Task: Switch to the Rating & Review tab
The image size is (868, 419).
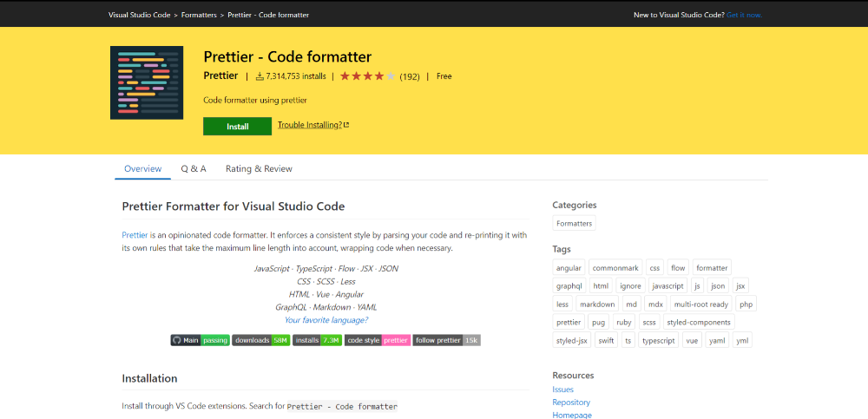Action: click(259, 169)
